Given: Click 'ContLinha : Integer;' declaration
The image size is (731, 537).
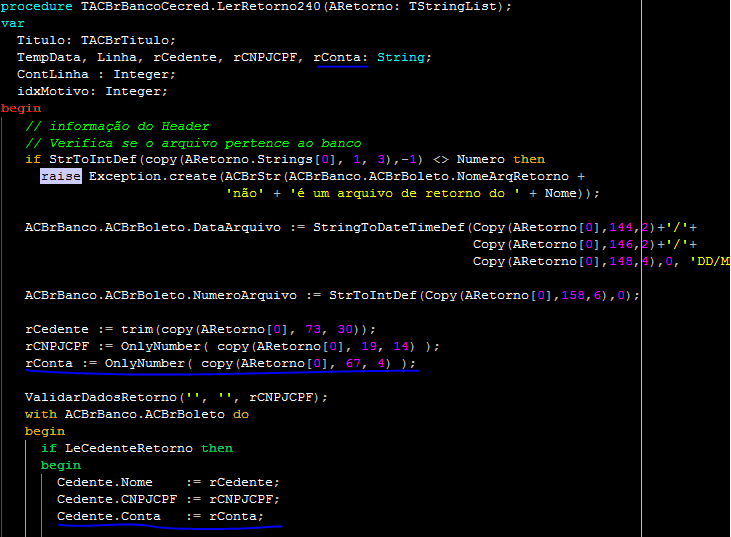Looking at the screenshot, I should (x=97, y=74).
